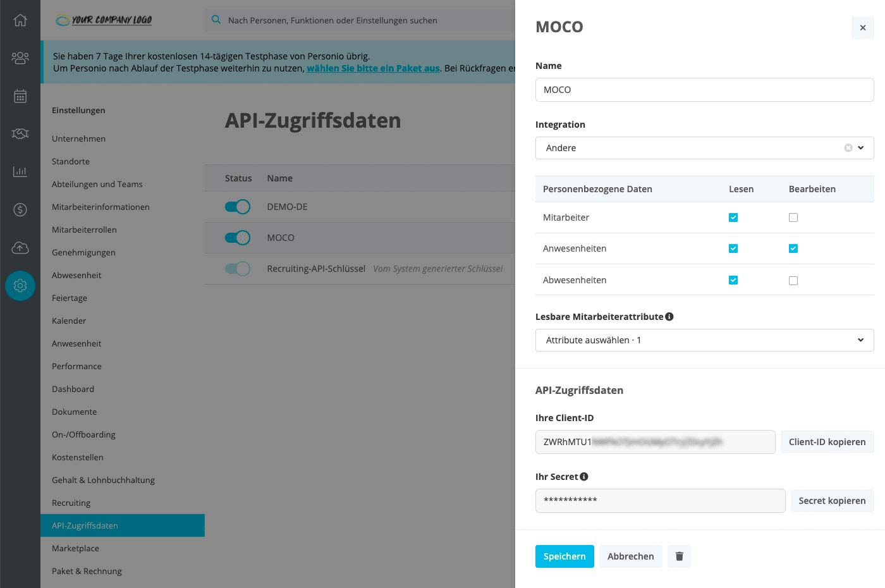This screenshot has height=588, width=885.
Task: Select MOCO row in the table
Action: [360, 238]
